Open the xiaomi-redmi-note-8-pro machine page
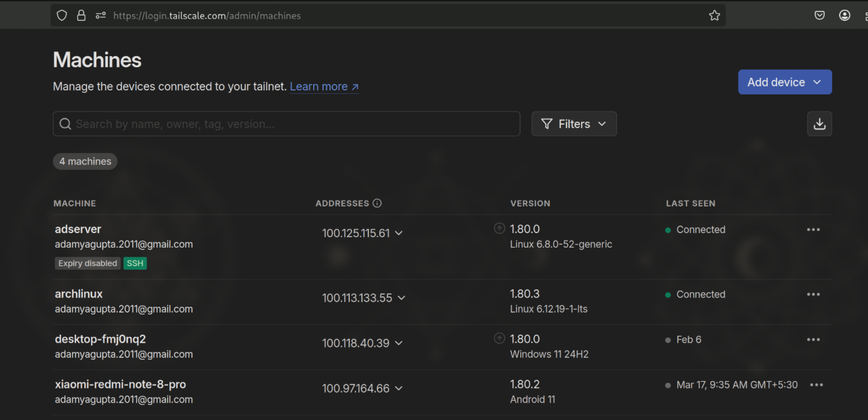The height and width of the screenshot is (420, 868). click(x=121, y=384)
